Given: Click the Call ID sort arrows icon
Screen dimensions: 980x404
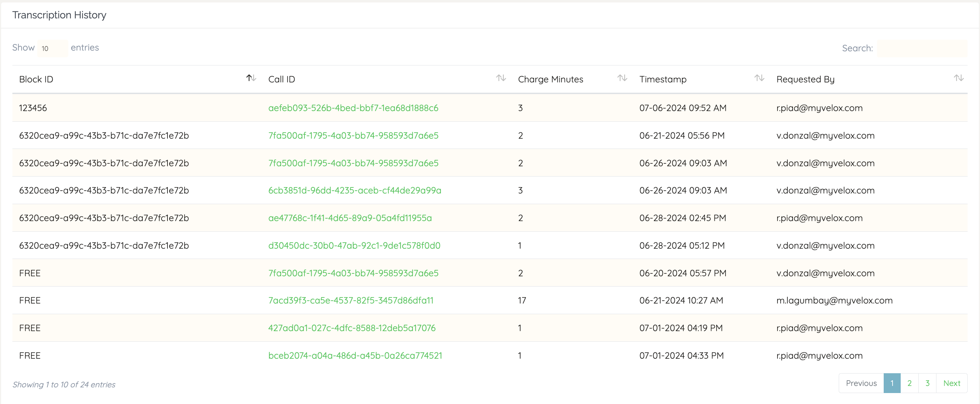Looking at the screenshot, I should click(501, 78).
